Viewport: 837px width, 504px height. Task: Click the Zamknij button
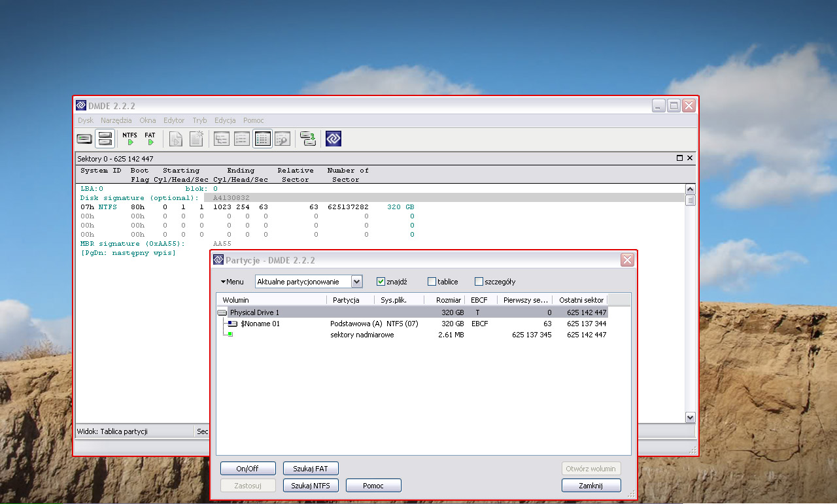[591, 486]
